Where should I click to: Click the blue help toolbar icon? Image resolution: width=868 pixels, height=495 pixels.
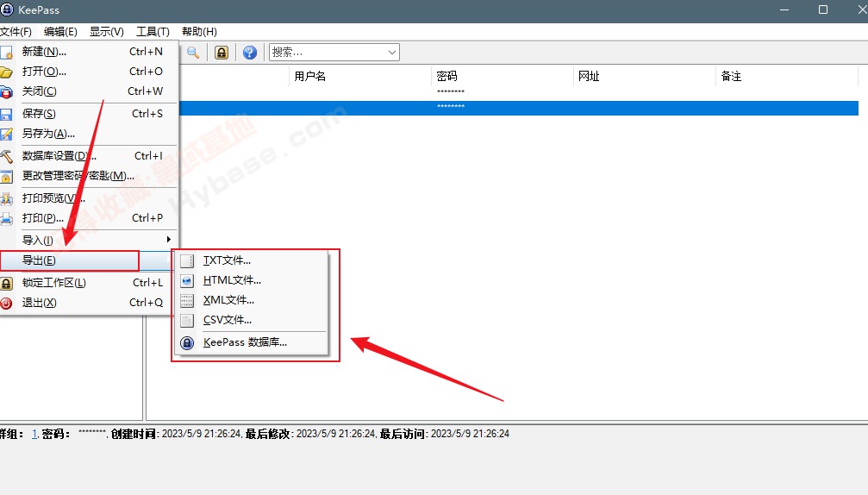(x=250, y=53)
